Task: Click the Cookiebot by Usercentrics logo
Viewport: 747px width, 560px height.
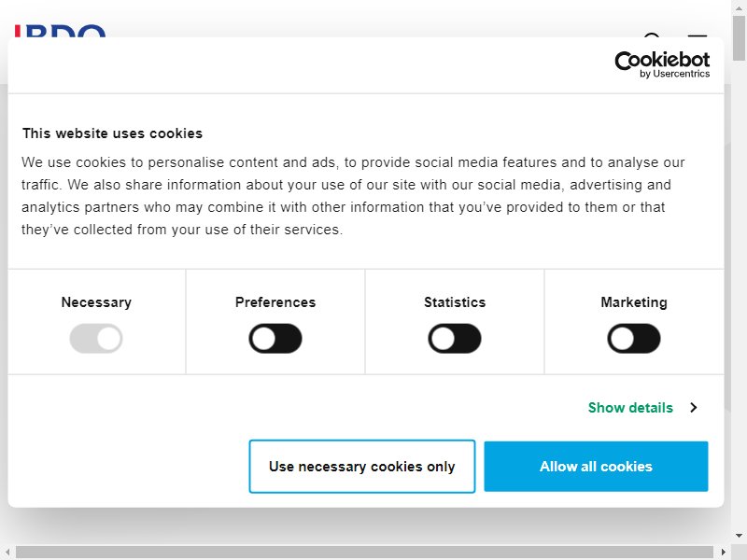Action: [662, 64]
